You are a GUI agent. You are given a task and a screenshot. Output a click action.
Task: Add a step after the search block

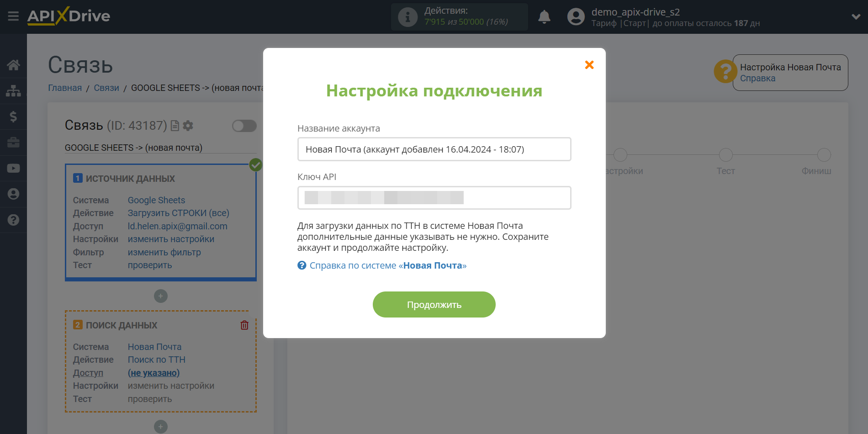pos(160,427)
